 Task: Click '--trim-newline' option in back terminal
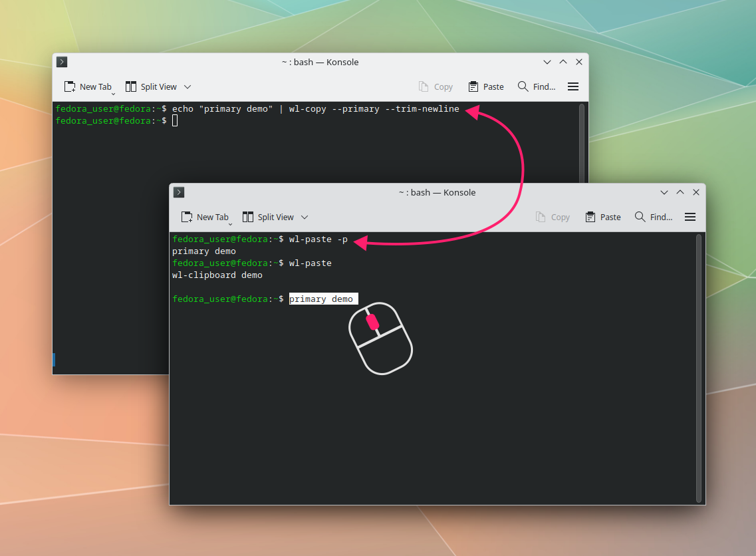(x=422, y=109)
